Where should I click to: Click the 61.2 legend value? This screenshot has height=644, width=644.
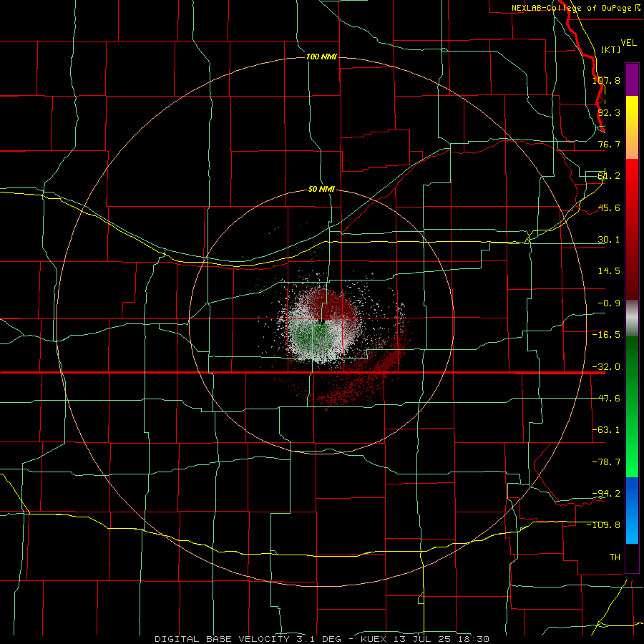pyautogui.click(x=609, y=176)
